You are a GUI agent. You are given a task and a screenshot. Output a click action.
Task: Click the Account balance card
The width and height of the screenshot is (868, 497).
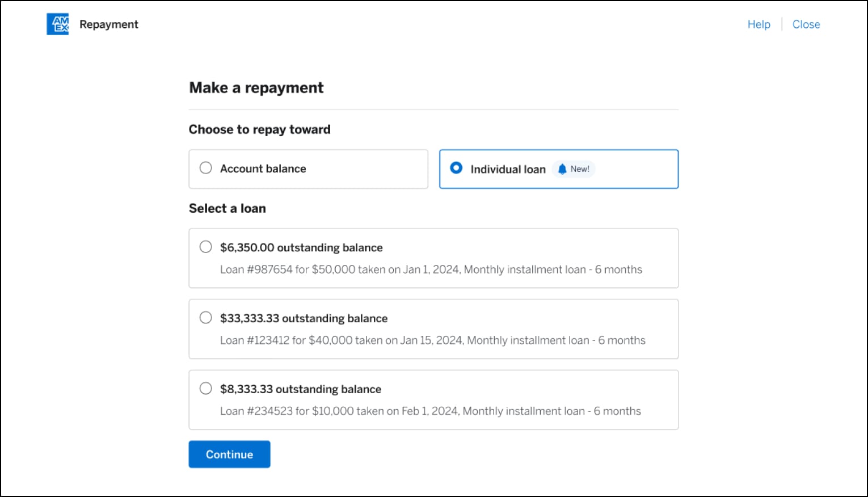[308, 169]
